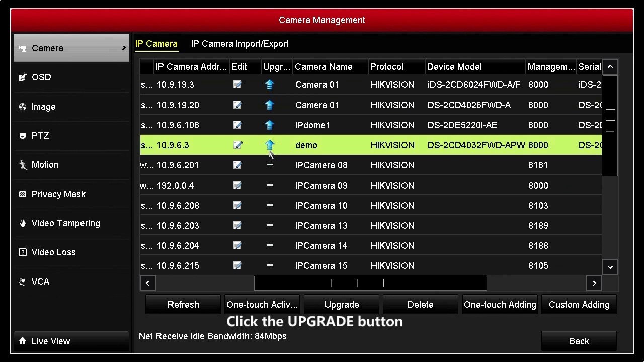
Task: Click IPCamera 15 name cell
Action: pos(321,266)
